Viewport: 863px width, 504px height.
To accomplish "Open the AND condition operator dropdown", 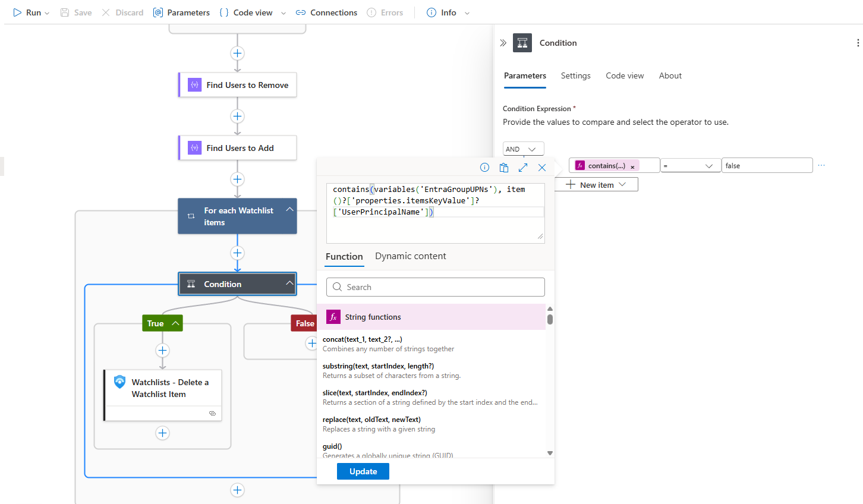I will [523, 149].
